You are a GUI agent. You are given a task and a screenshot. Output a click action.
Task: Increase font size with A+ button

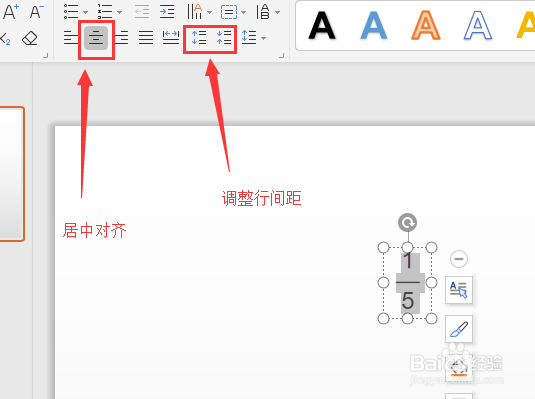11,12
